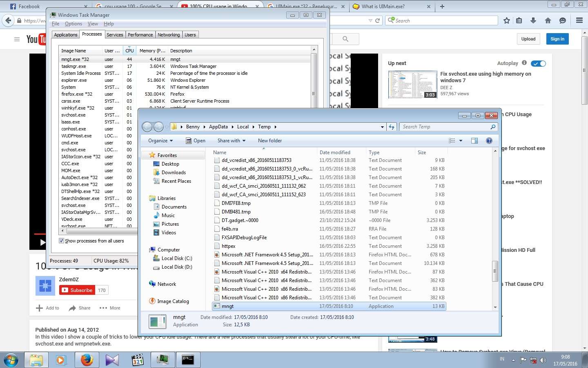The image size is (588, 368).
Task: Open autoplay info icon
Action: point(524,63)
